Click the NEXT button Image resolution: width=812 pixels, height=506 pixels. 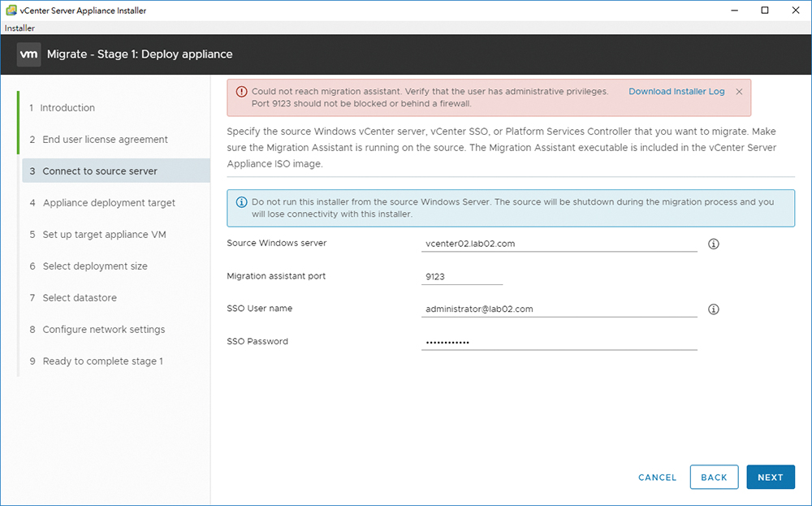(770, 477)
